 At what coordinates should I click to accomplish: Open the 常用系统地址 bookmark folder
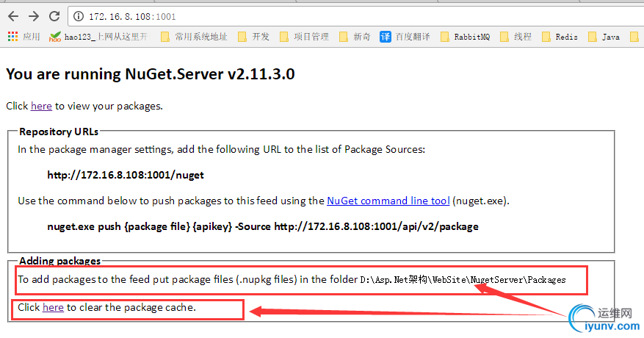click(194, 37)
